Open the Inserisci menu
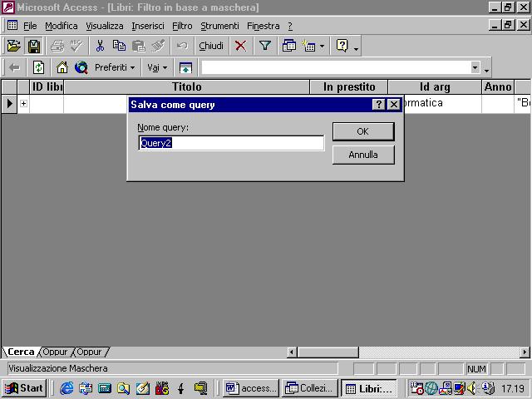 148,26
